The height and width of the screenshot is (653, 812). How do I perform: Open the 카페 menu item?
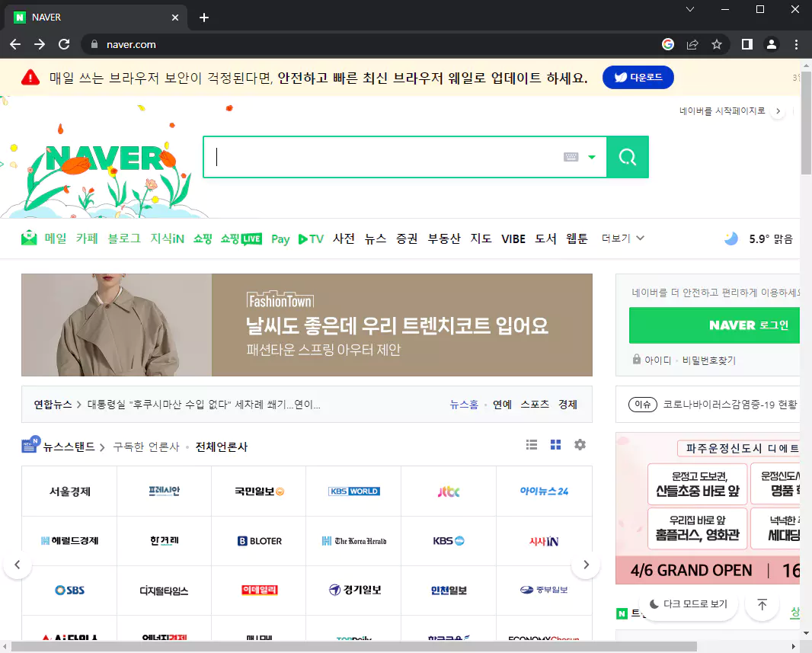point(87,238)
